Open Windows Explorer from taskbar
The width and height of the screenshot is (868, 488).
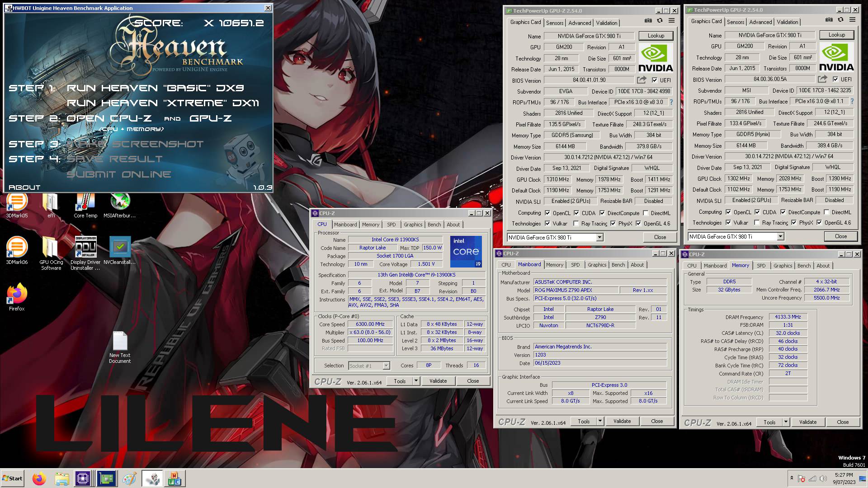pyautogui.click(x=62, y=479)
